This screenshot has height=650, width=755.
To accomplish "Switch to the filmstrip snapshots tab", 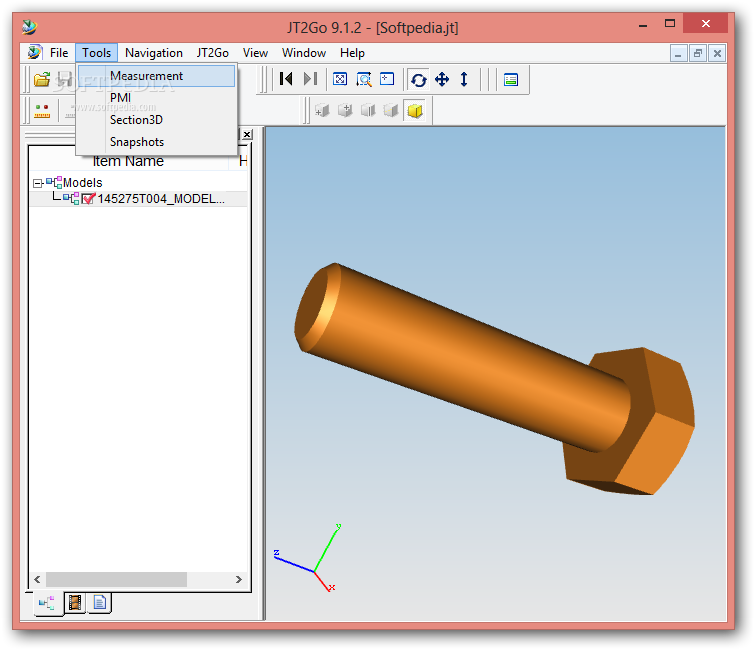I will [x=75, y=602].
